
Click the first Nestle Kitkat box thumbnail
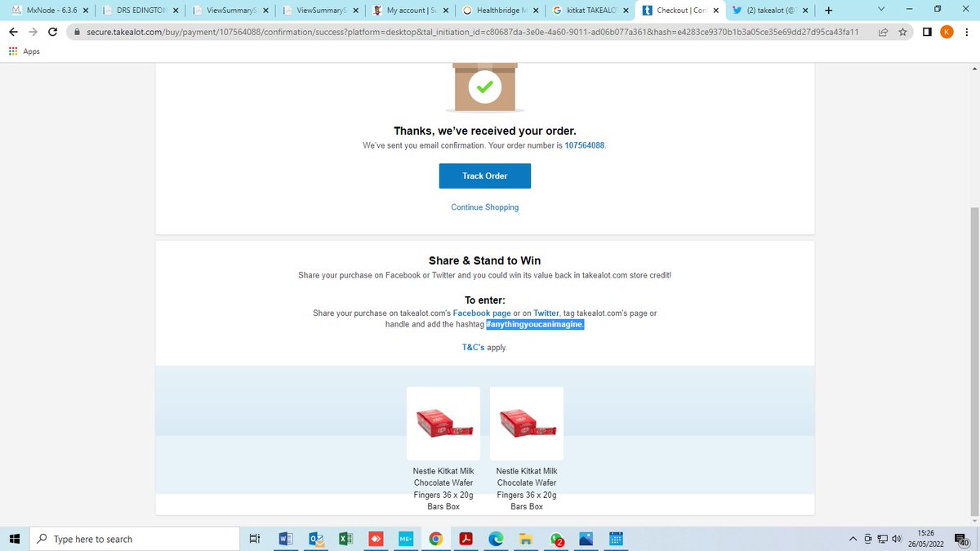[443, 423]
